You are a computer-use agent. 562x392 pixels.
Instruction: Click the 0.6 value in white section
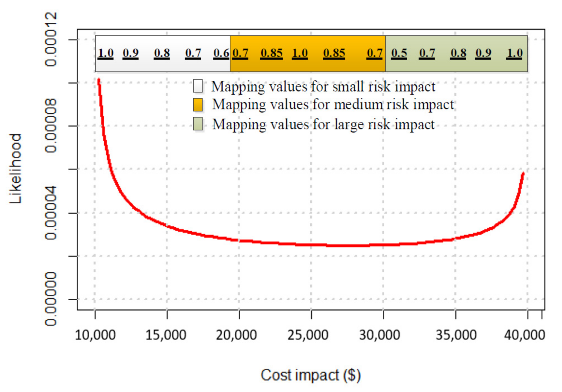[221, 53]
